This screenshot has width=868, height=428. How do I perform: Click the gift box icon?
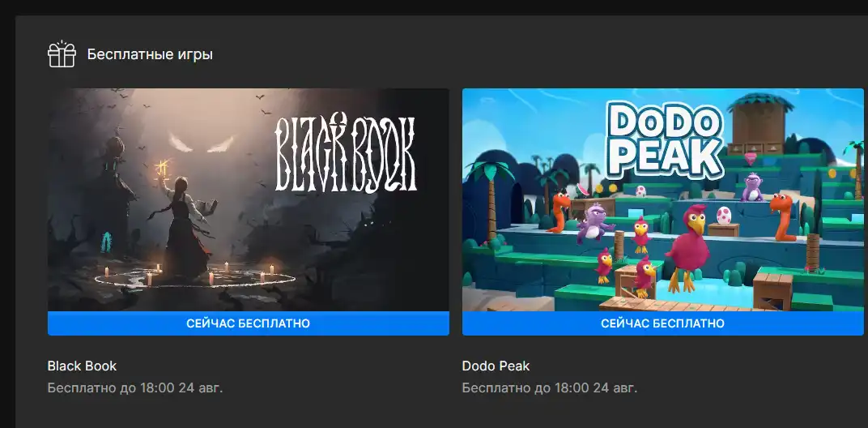(x=62, y=54)
